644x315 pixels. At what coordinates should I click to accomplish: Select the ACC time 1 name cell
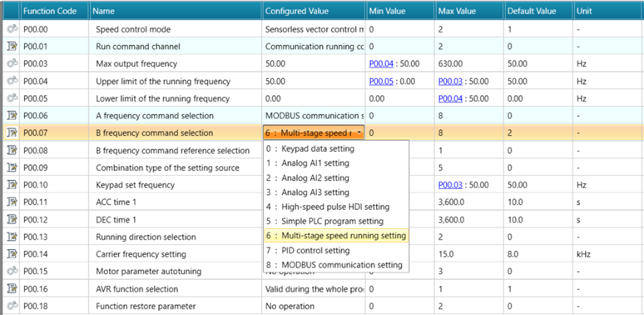[x=176, y=202]
